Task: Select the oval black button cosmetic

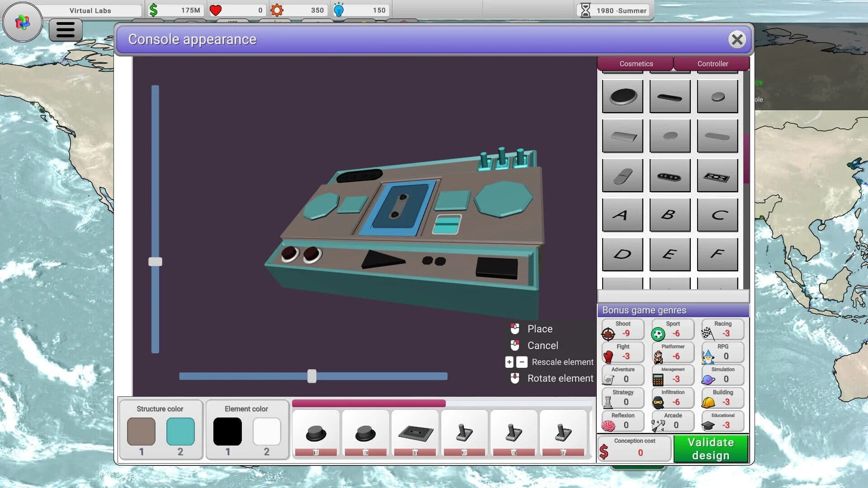Action: click(622, 96)
